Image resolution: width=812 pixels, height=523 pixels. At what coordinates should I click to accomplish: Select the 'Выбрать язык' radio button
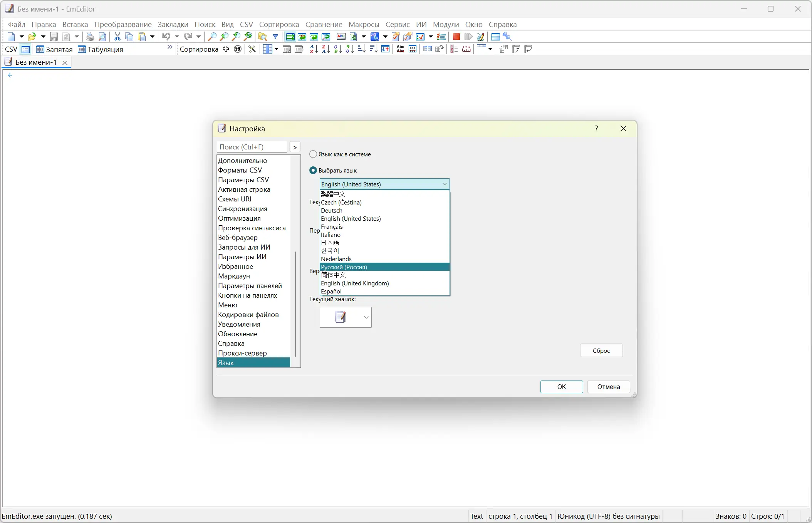pyautogui.click(x=313, y=171)
